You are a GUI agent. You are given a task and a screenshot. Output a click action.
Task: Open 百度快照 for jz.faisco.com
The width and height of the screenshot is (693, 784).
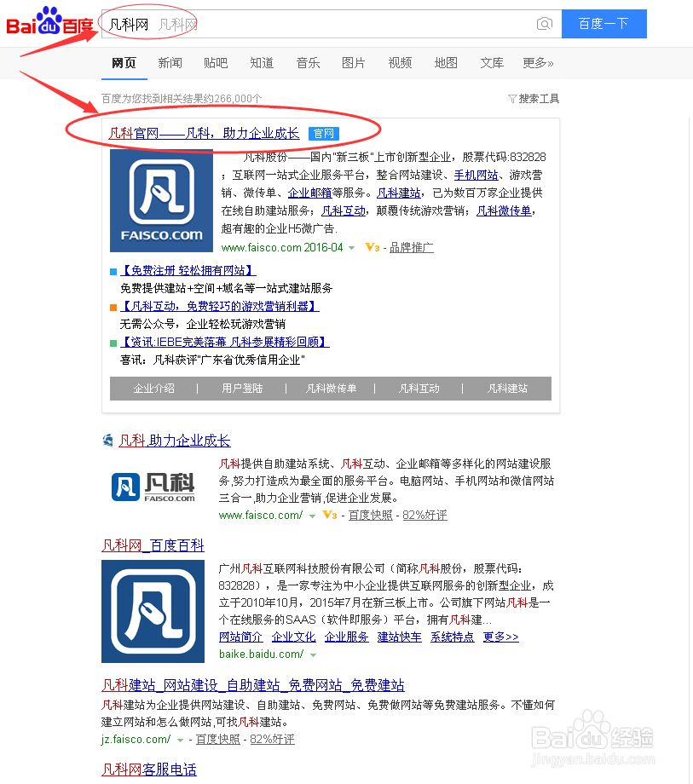pos(218,740)
